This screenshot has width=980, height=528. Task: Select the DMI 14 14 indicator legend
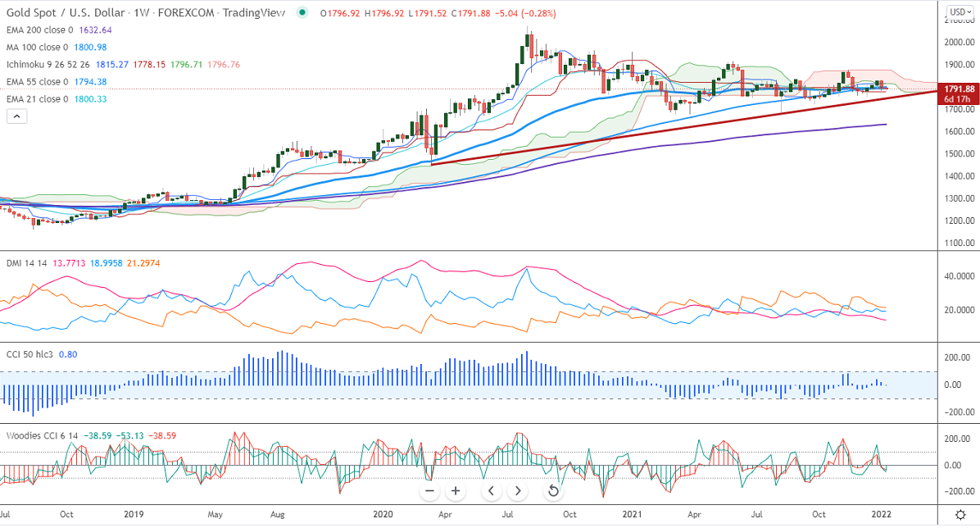26,263
